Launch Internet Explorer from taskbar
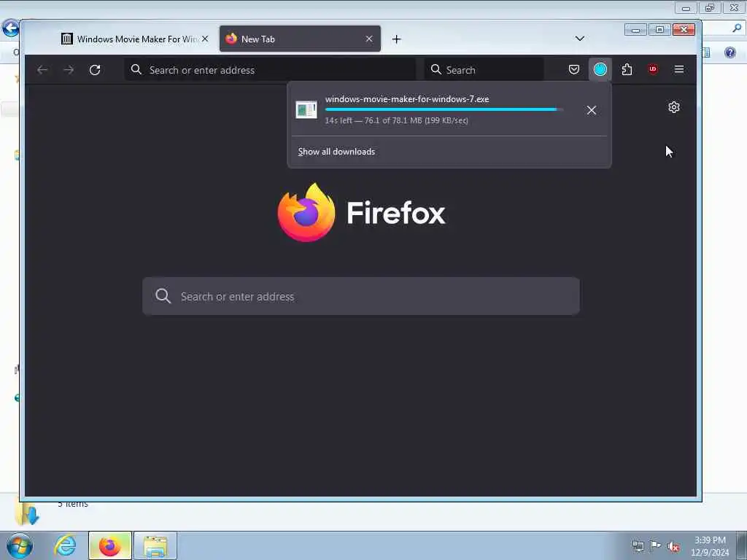The image size is (747, 560). point(65,545)
